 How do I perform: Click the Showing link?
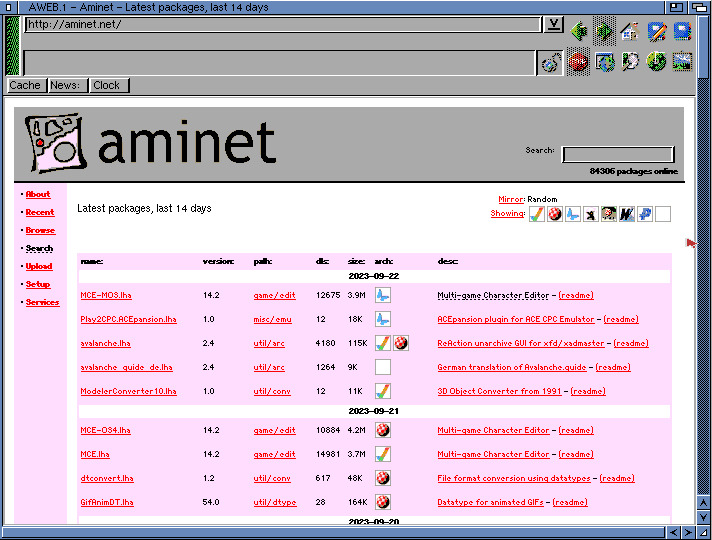[x=507, y=213]
